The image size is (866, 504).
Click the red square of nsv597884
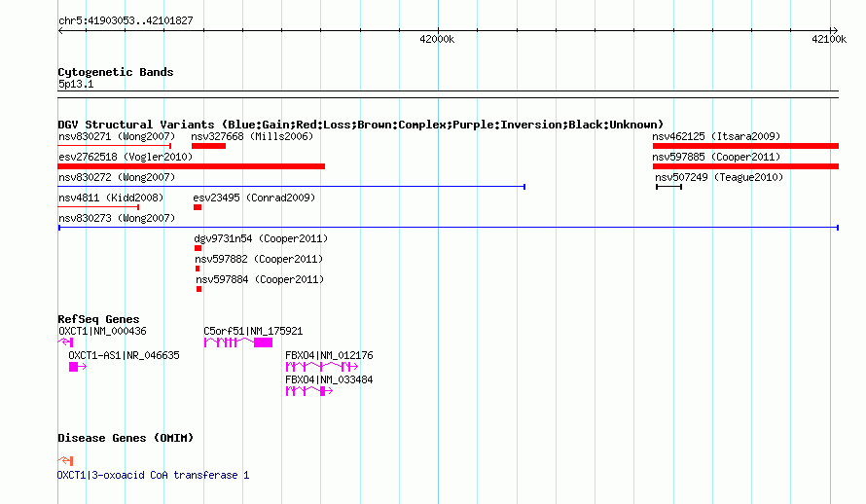tap(198, 289)
